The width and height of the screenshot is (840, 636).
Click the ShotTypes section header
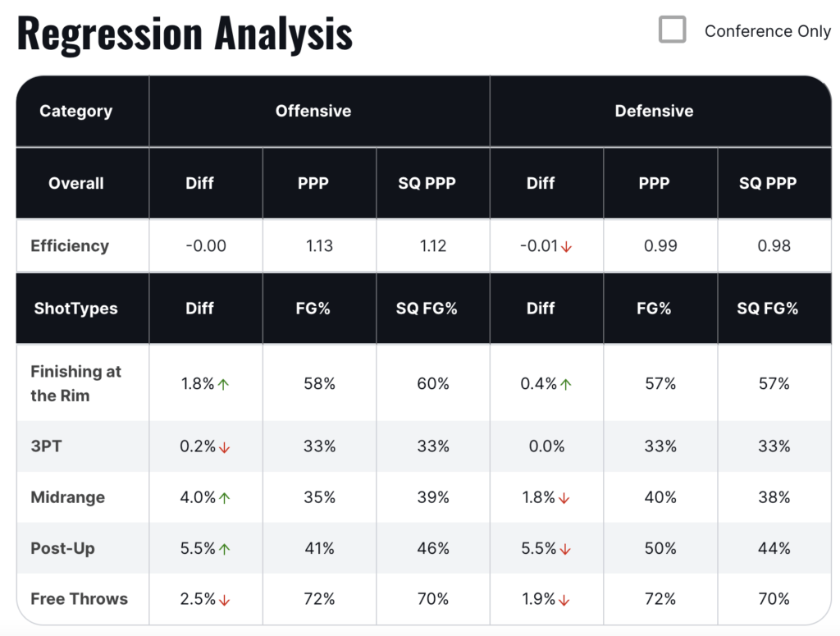tap(75, 309)
